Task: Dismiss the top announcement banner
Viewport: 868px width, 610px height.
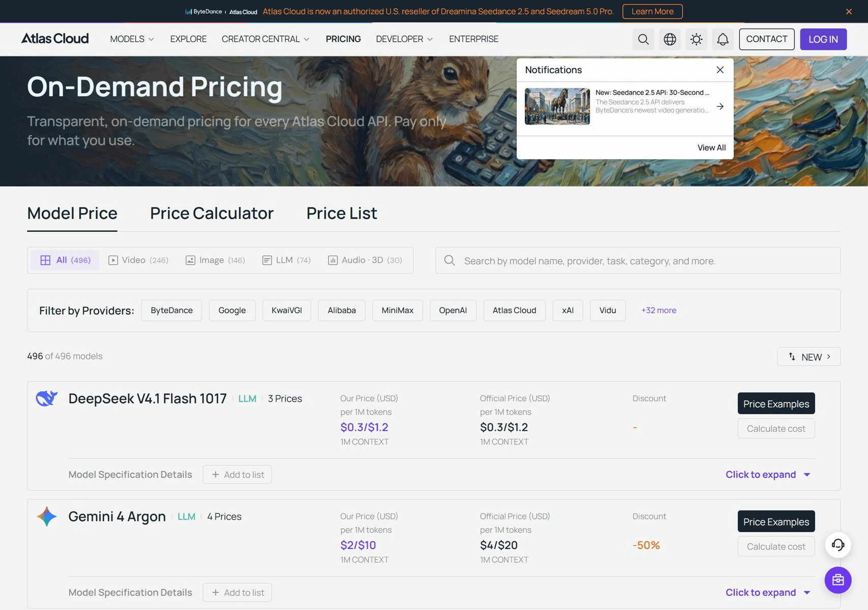Action: click(x=849, y=12)
